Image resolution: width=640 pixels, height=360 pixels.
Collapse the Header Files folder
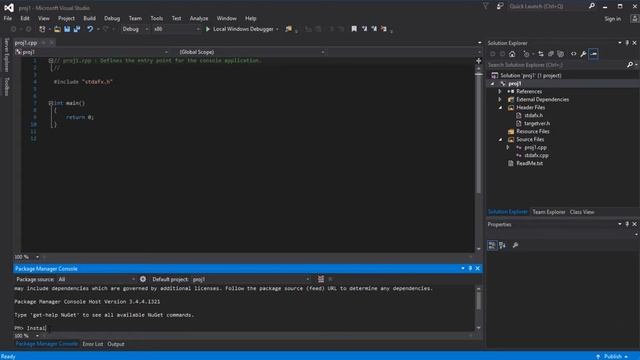click(500, 107)
